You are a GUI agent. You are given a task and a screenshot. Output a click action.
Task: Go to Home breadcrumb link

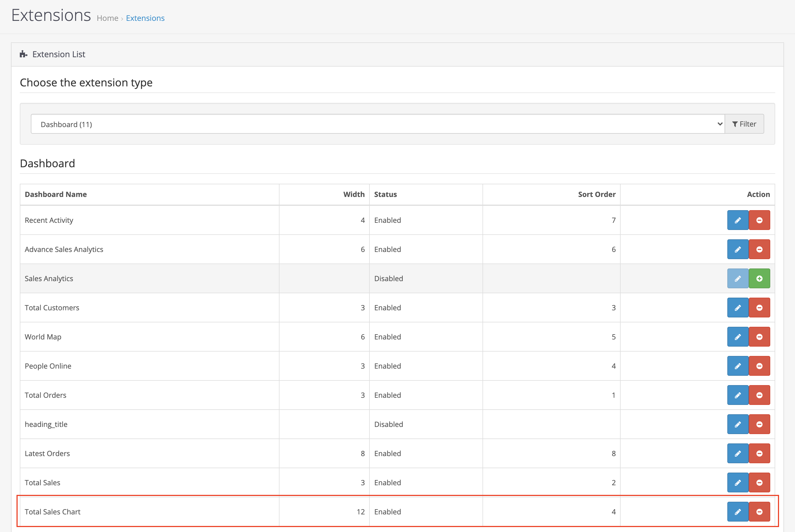[x=107, y=18]
